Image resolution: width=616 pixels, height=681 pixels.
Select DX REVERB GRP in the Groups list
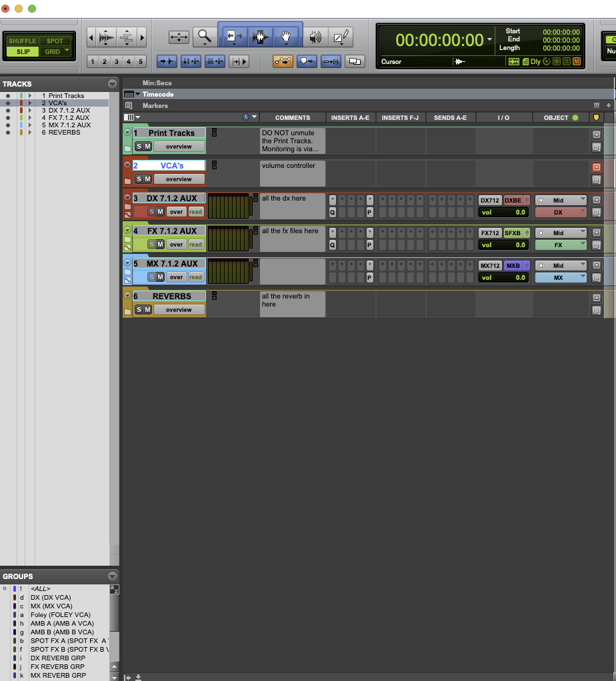pos(58,658)
